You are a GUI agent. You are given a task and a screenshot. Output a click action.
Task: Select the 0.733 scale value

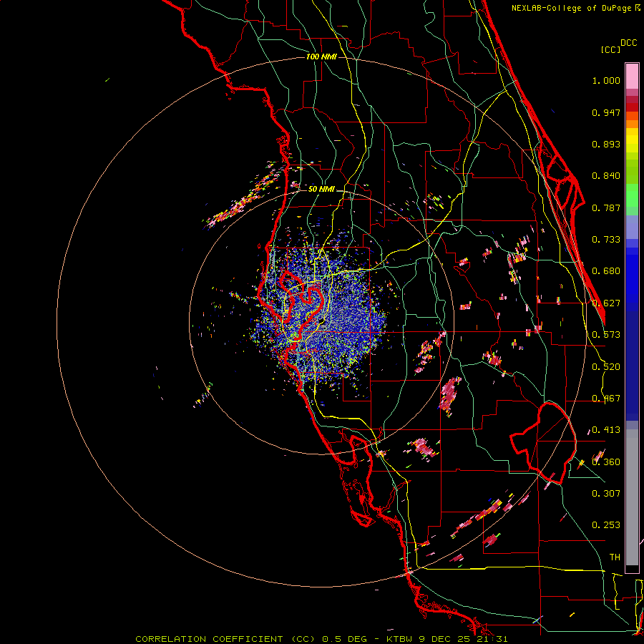(606, 240)
